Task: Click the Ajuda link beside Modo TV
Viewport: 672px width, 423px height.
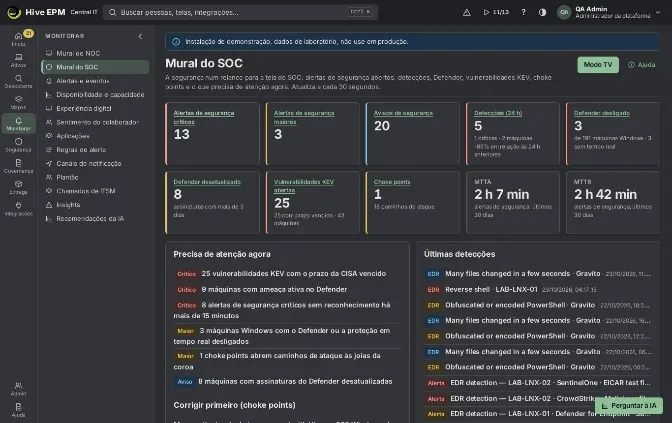Action: tap(642, 65)
